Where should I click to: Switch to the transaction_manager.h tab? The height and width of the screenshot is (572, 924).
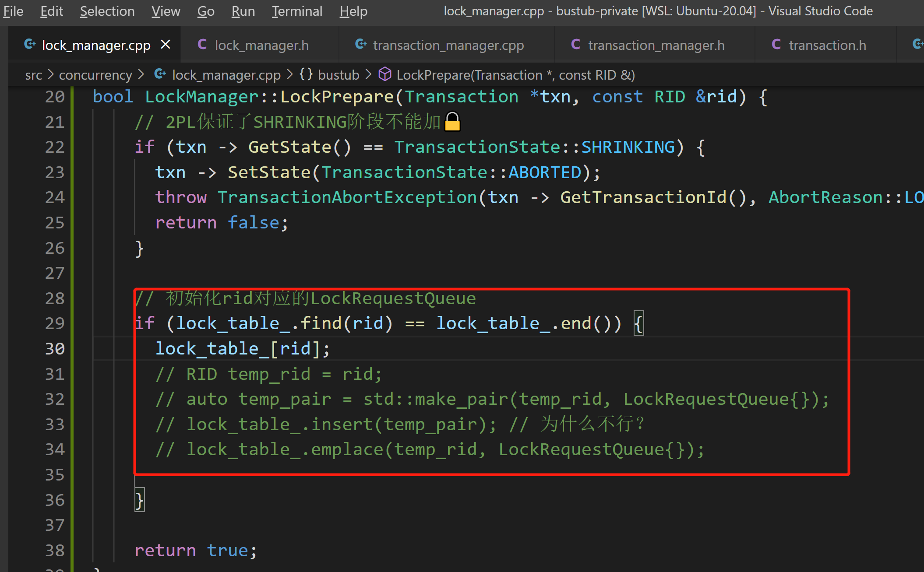click(x=656, y=45)
